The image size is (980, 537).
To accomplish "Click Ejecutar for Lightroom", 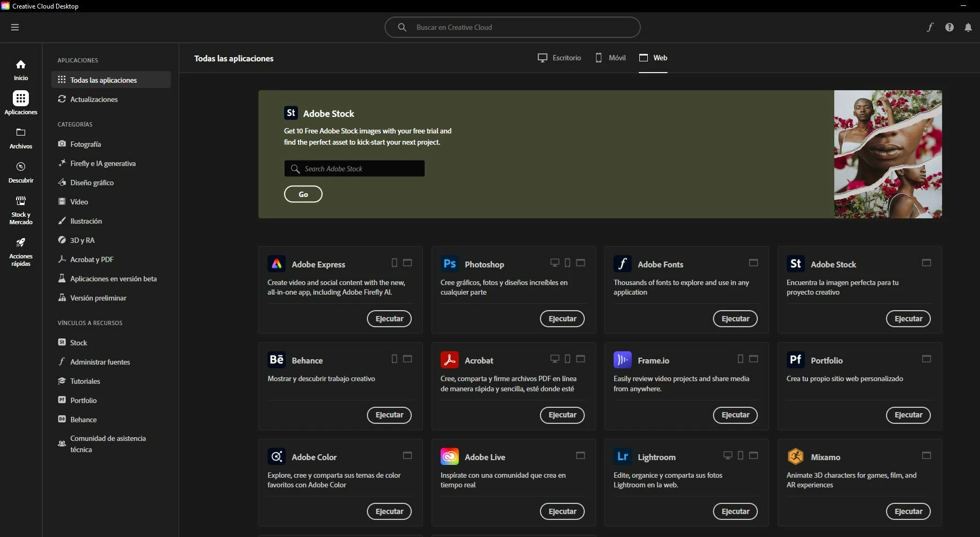I will point(735,511).
